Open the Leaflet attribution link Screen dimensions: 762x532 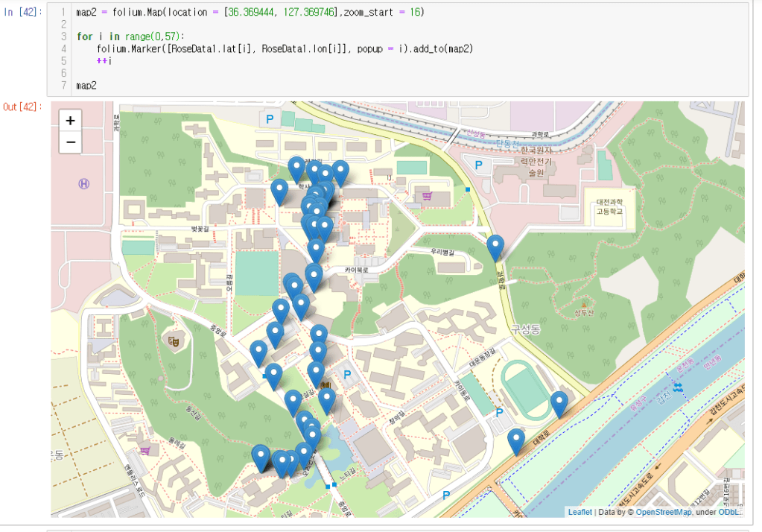pyautogui.click(x=580, y=512)
